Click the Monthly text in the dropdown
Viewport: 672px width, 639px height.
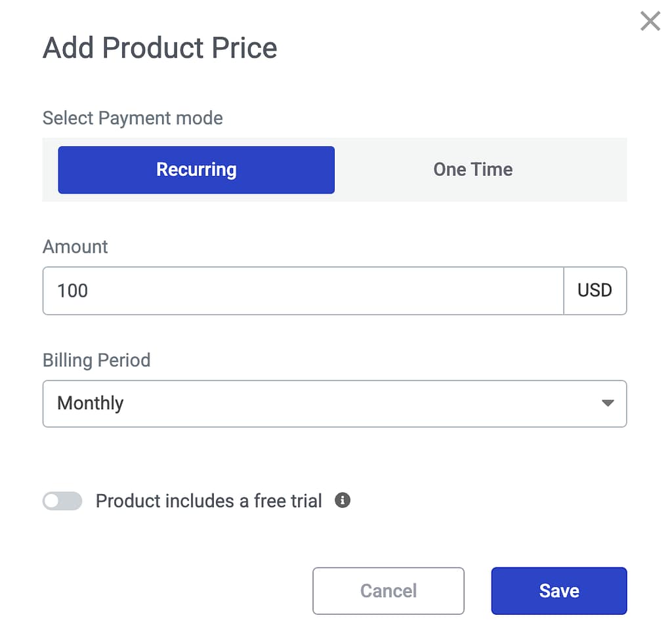[91, 403]
